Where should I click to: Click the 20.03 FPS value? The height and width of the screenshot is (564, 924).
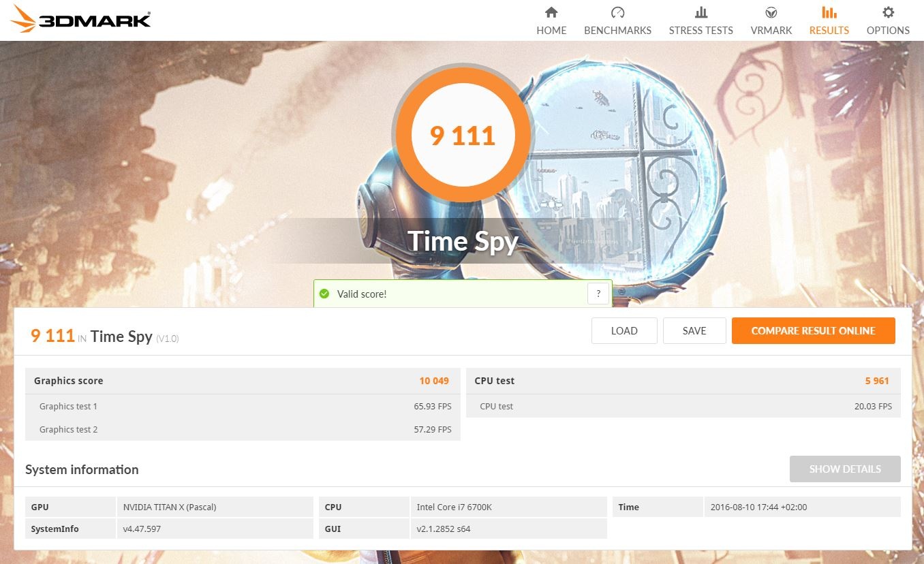pyautogui.click(x=873, y=407)
